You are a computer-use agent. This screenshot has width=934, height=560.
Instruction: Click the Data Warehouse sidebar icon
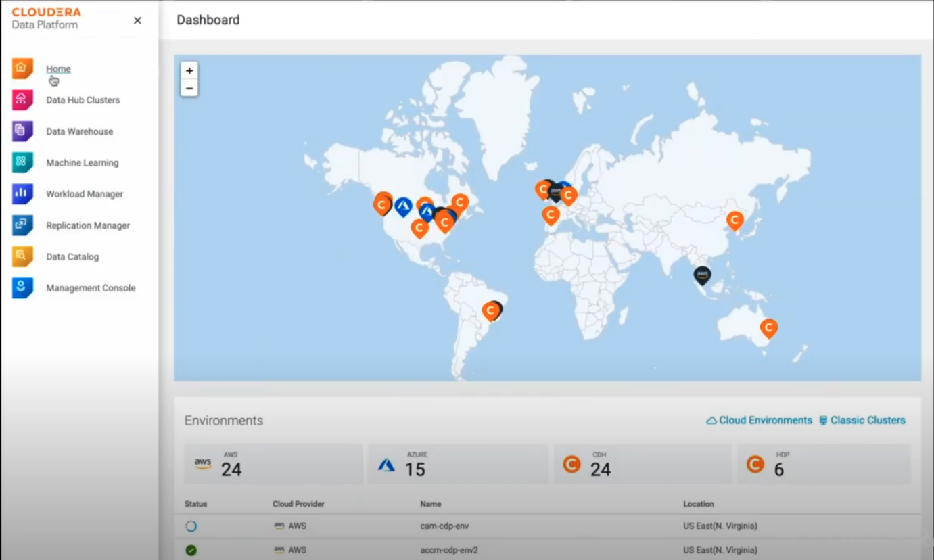pyautogui.click(x=22, y=131)
